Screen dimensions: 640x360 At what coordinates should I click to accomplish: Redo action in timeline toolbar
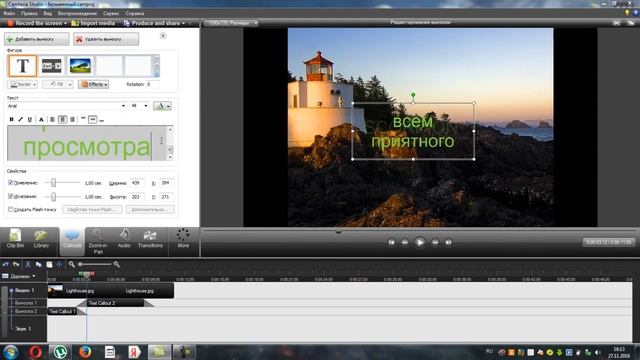(16, 264)
